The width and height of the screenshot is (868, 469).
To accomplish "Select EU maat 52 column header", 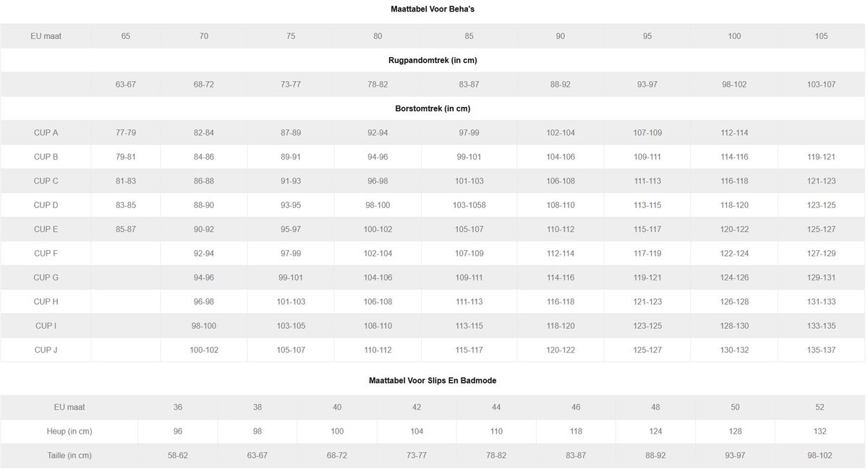I will [820, 407].
